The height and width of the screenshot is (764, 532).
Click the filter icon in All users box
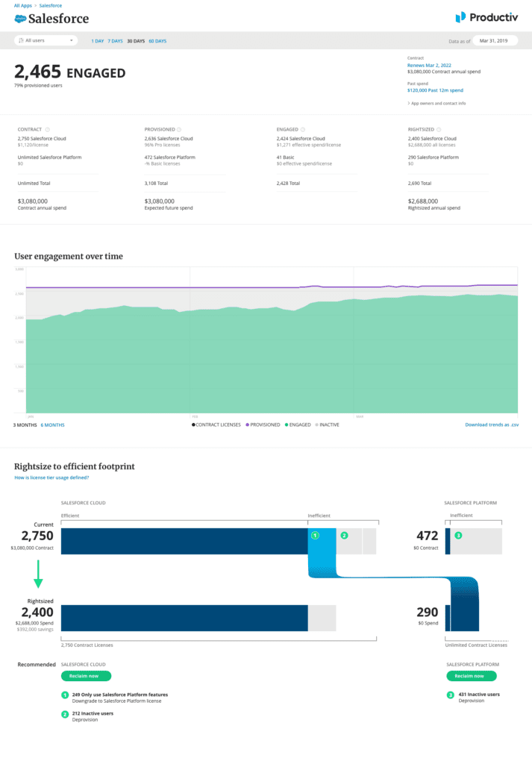[21, 40]
